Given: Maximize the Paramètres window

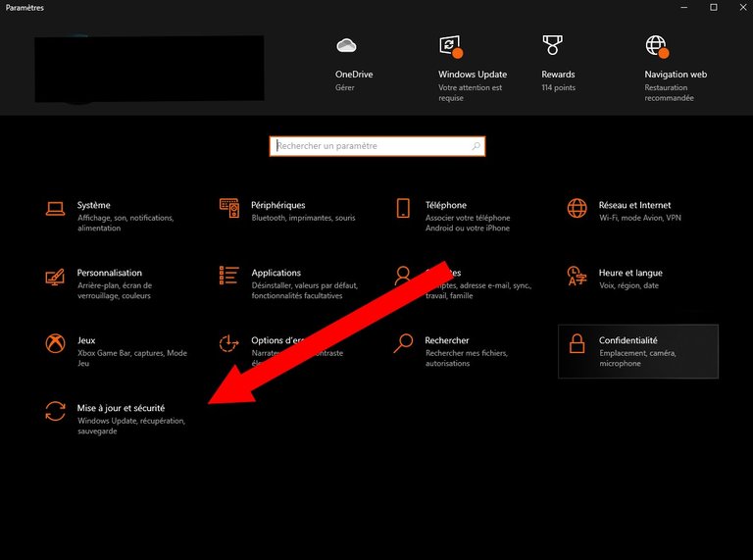Looking at the screenshot, I should click(714, 7).
